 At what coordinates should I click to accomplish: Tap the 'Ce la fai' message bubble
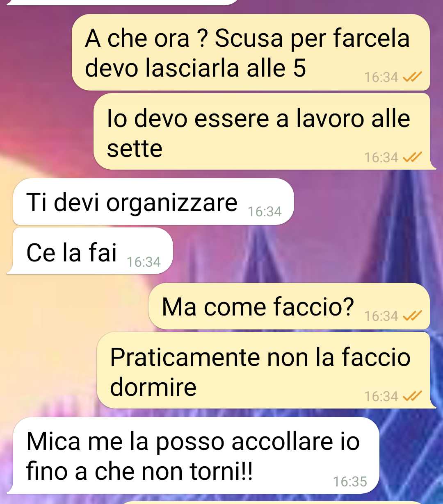[x=90, y=251]
